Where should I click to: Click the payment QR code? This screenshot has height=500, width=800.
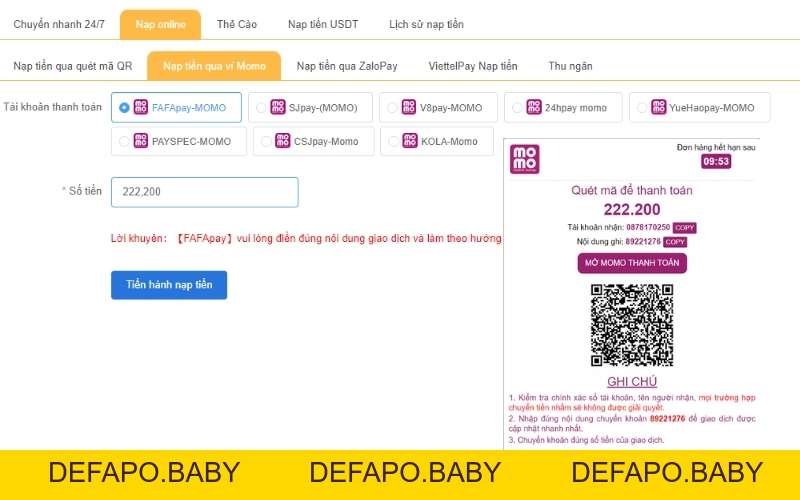(x=632, y=325)
